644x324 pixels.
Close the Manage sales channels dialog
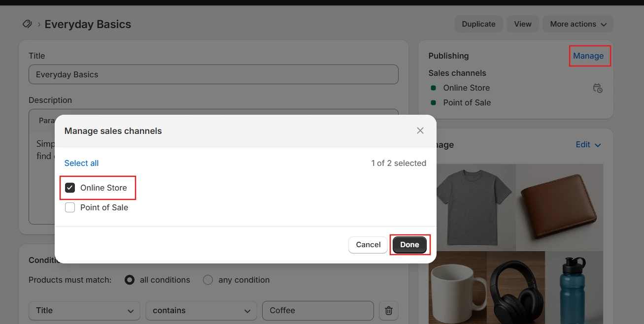(420, 130)
